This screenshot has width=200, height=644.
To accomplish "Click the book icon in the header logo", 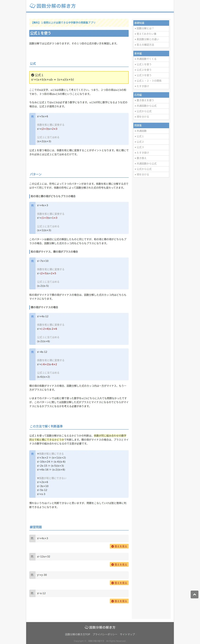I will [x=33, y=6].
